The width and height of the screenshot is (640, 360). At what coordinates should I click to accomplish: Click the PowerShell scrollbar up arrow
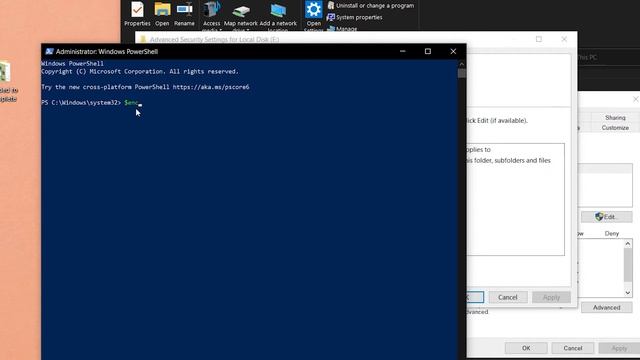coord(462,64)
